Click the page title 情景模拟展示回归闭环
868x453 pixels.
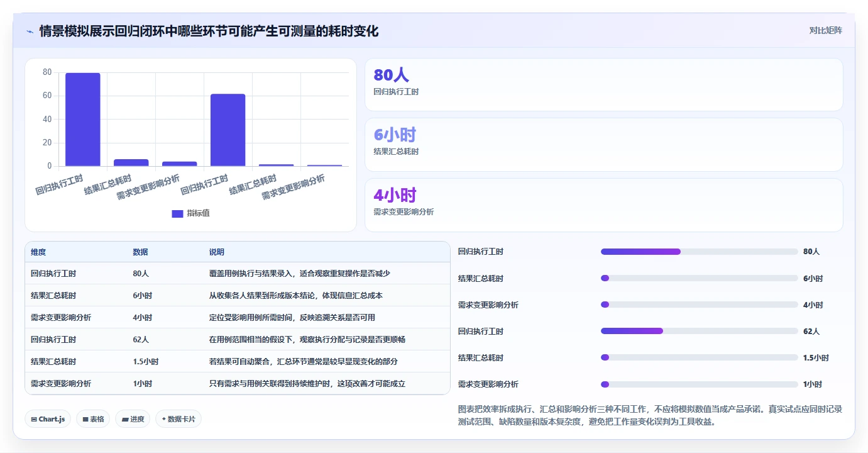click(x=209, y=31)
